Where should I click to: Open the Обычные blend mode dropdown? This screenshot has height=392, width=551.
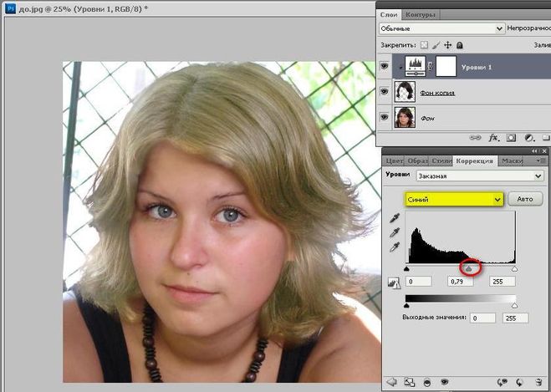[x=441, y=28]
